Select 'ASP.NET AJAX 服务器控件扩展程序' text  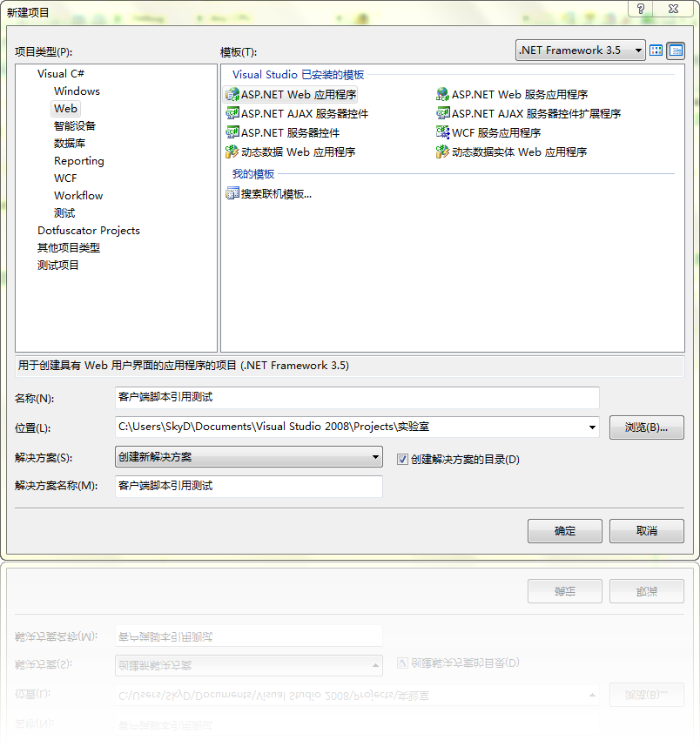(x=536, y=113)
